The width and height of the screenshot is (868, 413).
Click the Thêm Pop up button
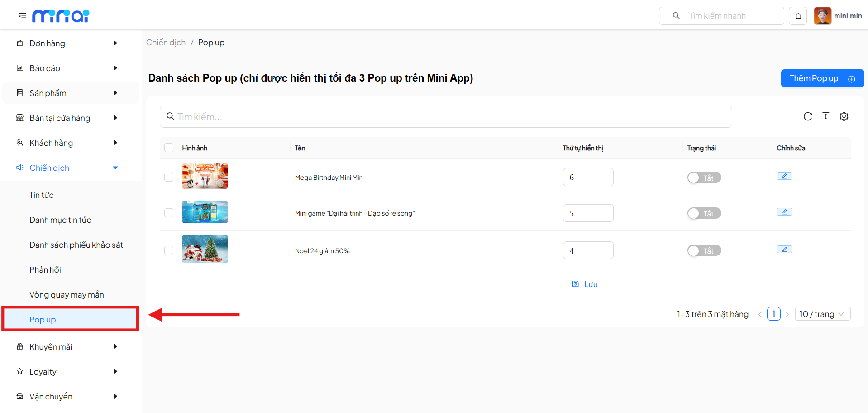pos(822,78)
